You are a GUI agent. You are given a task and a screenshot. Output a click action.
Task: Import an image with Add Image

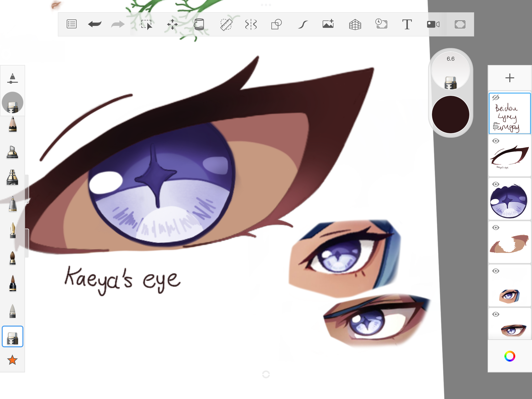[x=328, y=24]
